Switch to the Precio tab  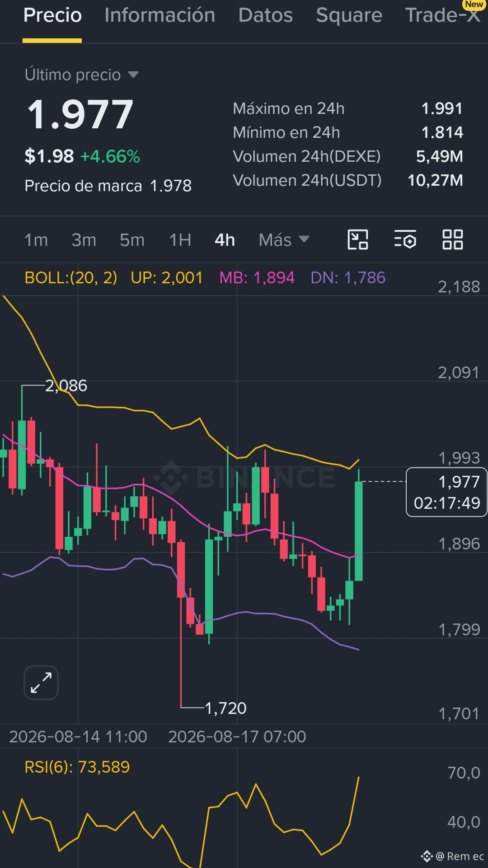tap(52, 16)
